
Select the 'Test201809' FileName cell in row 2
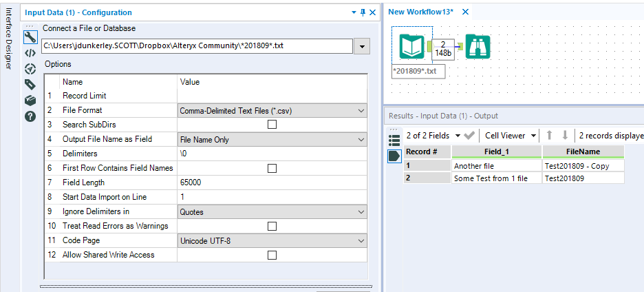(x=583, y=178)
